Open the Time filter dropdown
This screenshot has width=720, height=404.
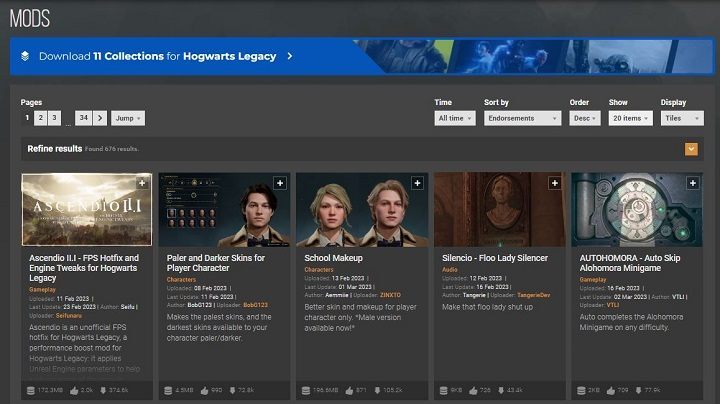pos(455,118)
